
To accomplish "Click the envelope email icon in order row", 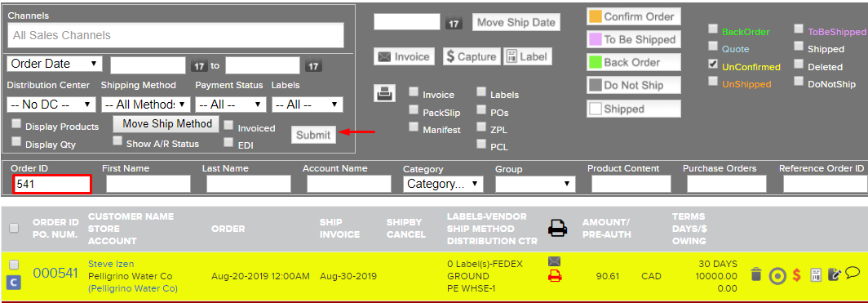I will (555, 261).
